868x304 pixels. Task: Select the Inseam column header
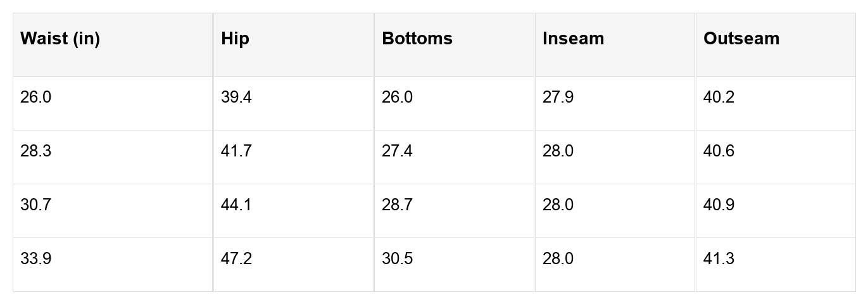point(573,39)
